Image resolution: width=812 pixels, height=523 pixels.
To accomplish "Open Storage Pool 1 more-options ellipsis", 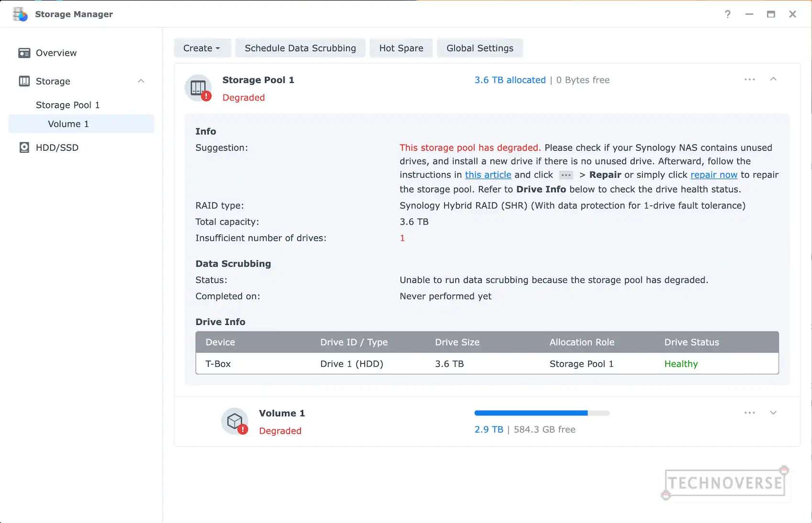I will point(749,79).
